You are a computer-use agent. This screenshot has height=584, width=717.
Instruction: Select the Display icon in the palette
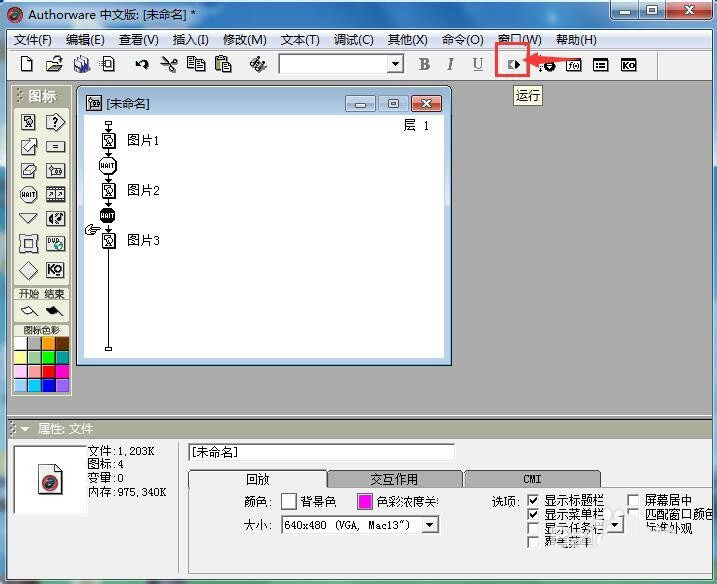(x=28, y=122)
